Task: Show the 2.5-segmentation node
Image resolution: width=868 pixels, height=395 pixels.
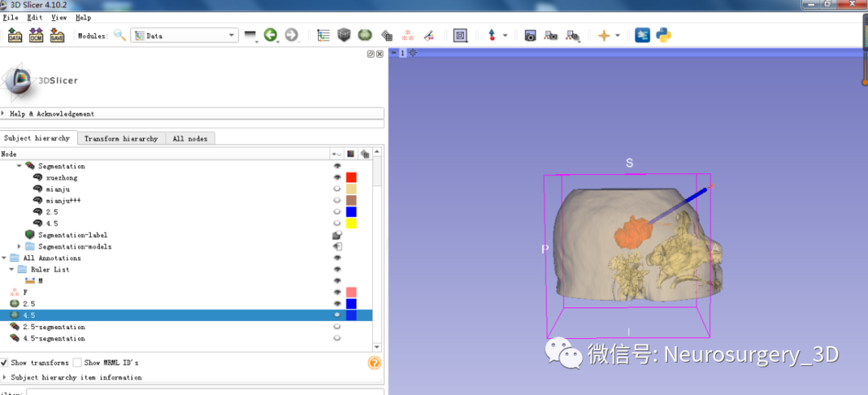Action: click(337, 327)
